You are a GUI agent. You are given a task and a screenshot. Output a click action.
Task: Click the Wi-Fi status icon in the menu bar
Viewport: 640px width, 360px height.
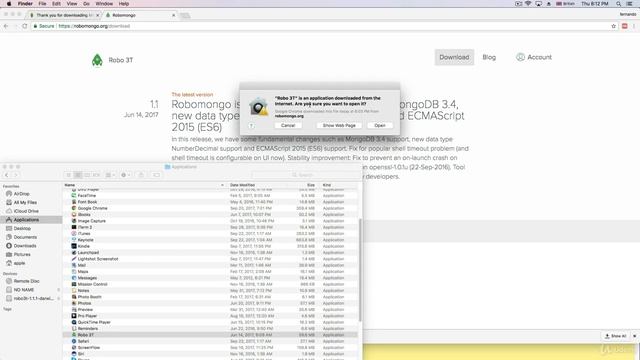click(x=528, y=4)
